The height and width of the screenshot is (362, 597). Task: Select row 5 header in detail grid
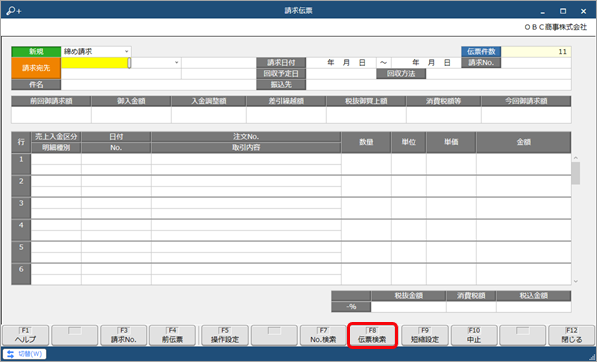pyautogui.click(x=21, y=252)
